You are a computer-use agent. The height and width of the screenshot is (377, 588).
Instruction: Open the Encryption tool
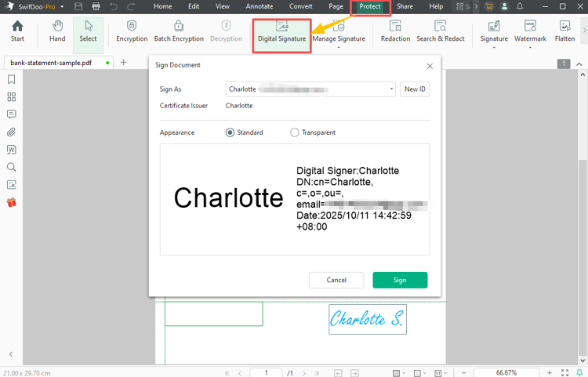pos(132,31)
